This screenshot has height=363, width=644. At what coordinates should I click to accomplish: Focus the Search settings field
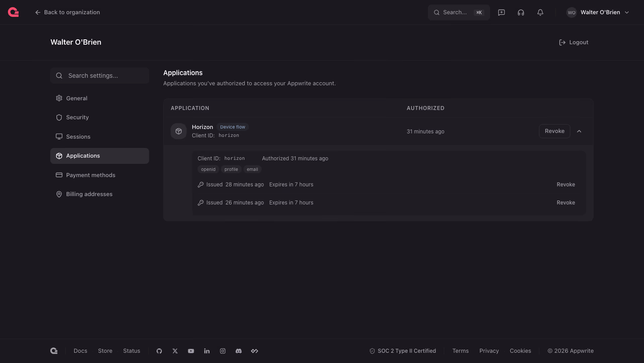[x=100, y=76]
